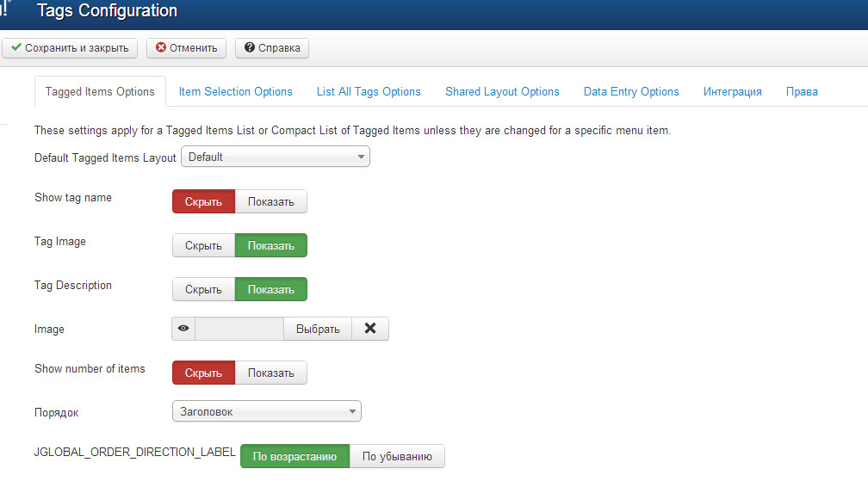Enable Show number of items Показать

271,373
